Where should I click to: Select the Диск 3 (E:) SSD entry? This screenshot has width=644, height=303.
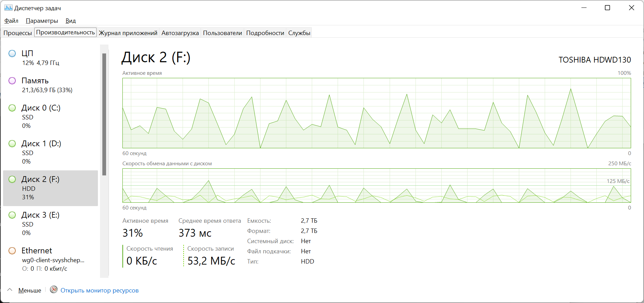[51, 224]
